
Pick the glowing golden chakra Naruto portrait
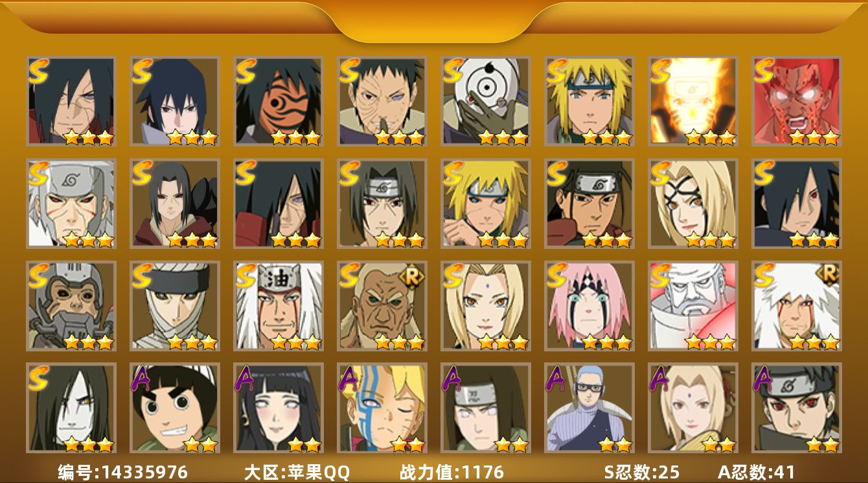point(693,100)
